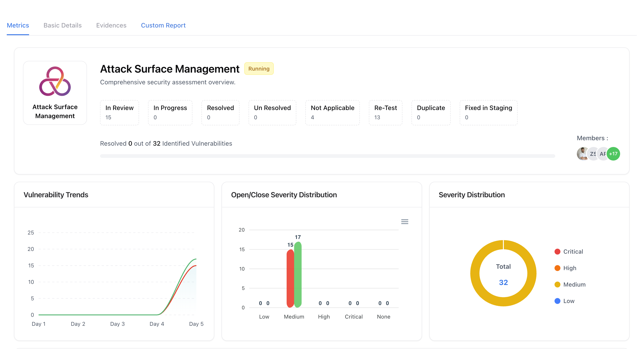This screenshot has height=349, width=644.
Task: Click the ZS member avatar
Action: (x=592, y=154)
